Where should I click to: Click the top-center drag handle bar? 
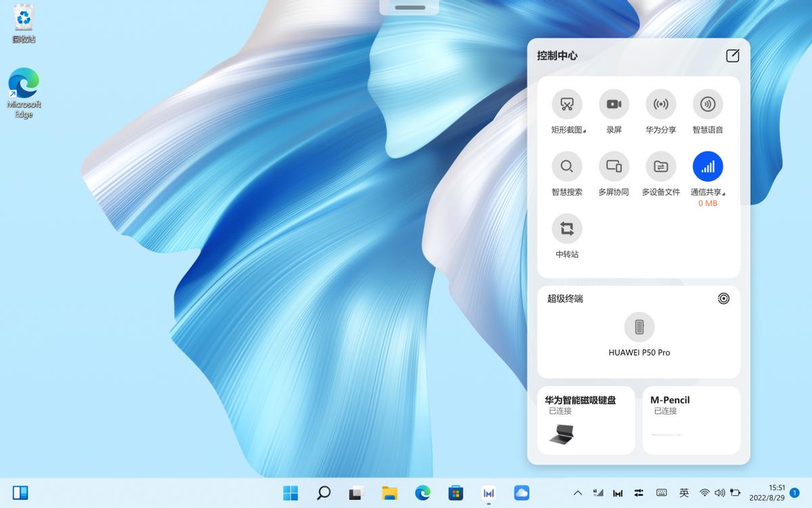tap(409, 7)
